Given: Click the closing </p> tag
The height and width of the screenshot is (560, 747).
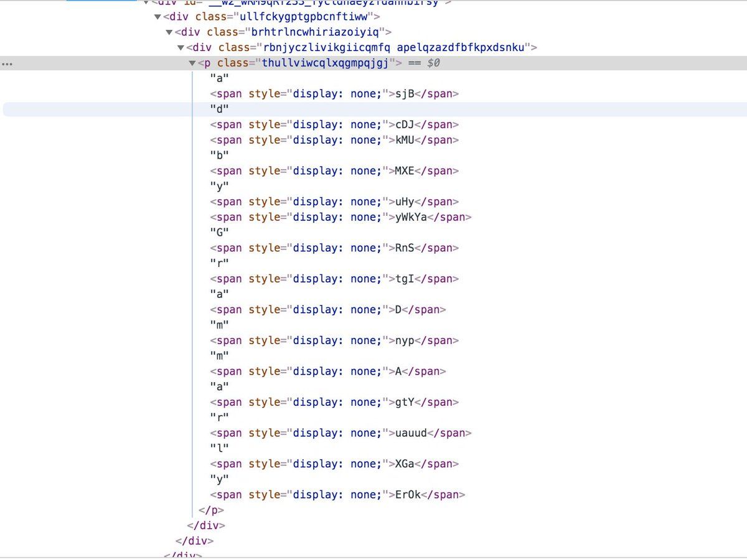Looking at the screenshot, I should pos(211,510).
